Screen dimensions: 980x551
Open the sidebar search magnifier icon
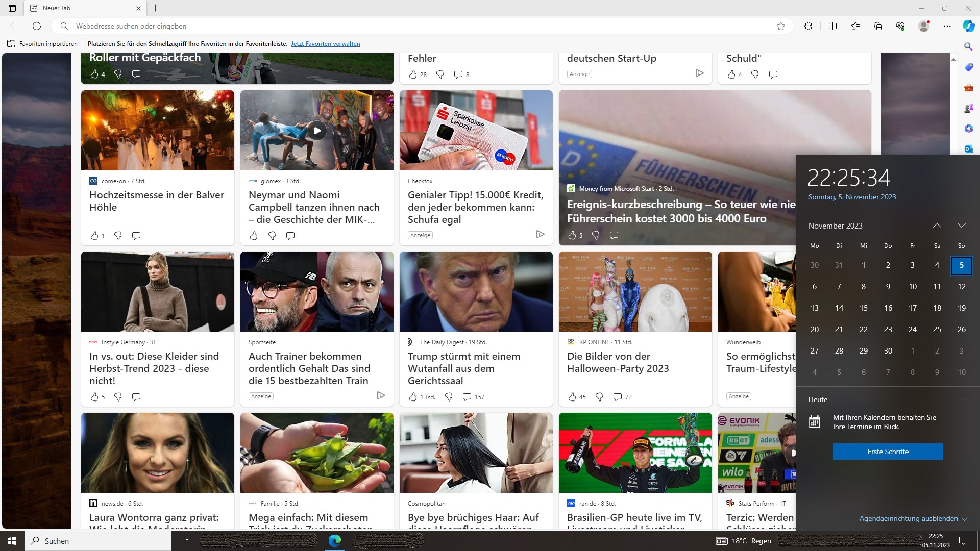pyautogui.click(x=968, y=46)
